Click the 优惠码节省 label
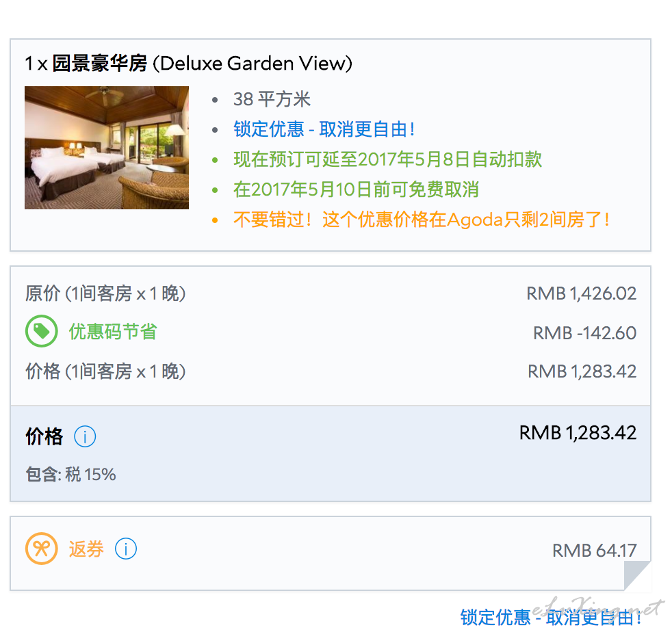Viewport: 672px width, 632px height. [x=113, y=332]
